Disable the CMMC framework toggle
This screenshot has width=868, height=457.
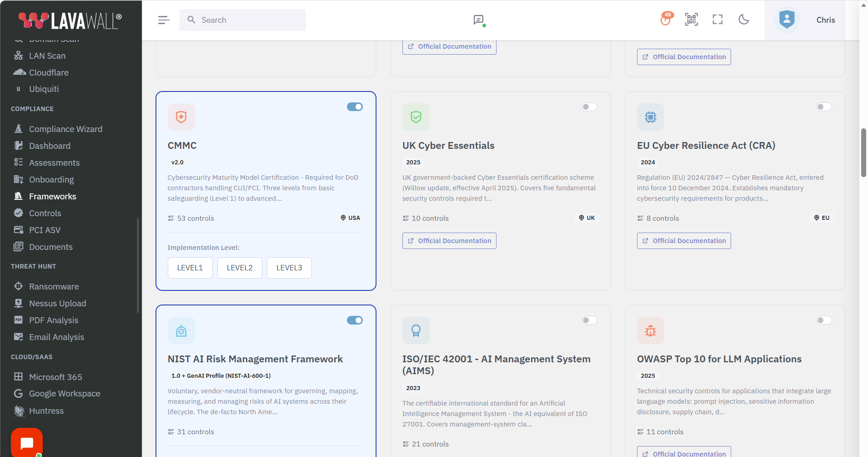tap(355, 107)
